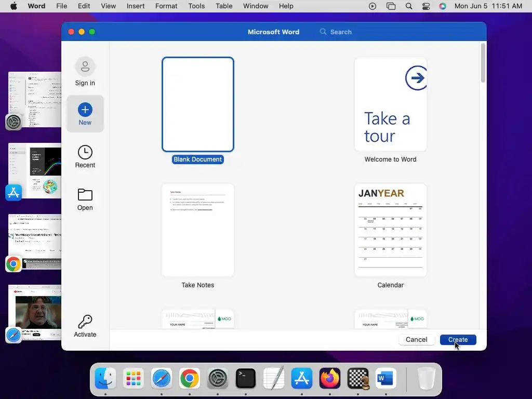Click the Search field in Word gallery

tap(341, 32)
